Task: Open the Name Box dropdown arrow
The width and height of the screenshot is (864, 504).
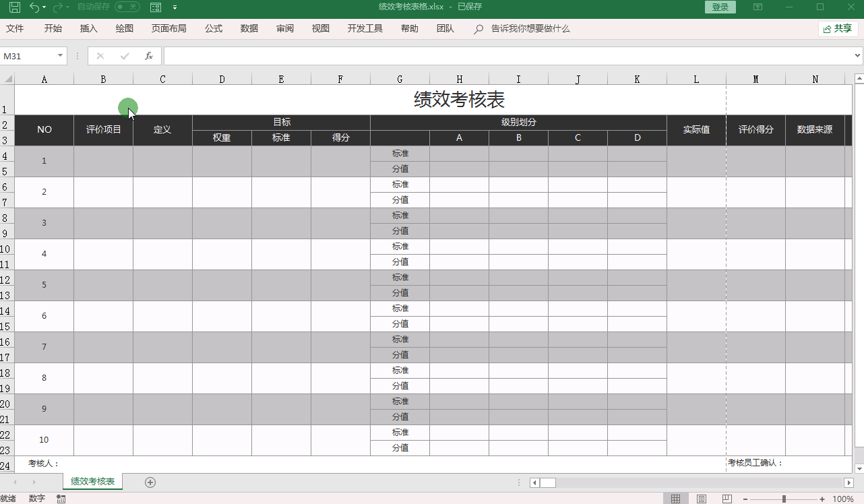Action: pos(61,56)
